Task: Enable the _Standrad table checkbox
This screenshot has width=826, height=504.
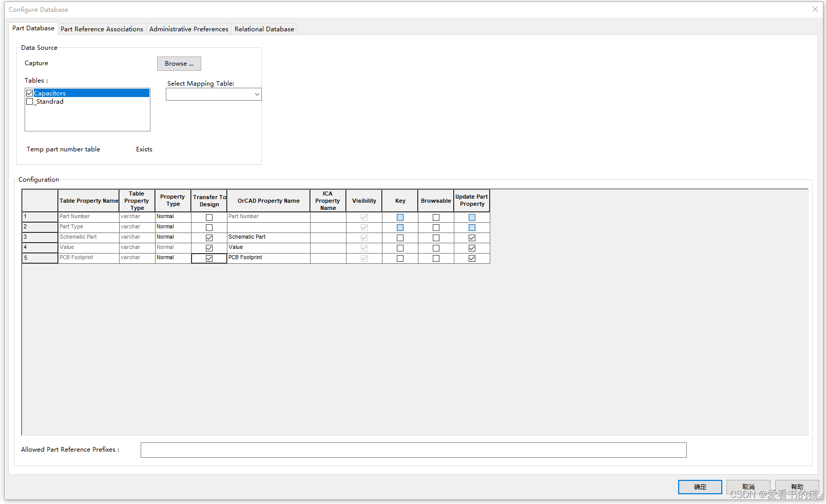Action: pyautogui.click(x=30, y=101)
